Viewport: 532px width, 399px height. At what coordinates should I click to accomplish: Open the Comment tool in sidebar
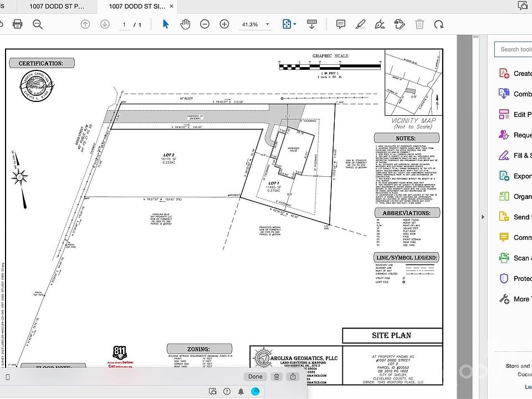515,237
